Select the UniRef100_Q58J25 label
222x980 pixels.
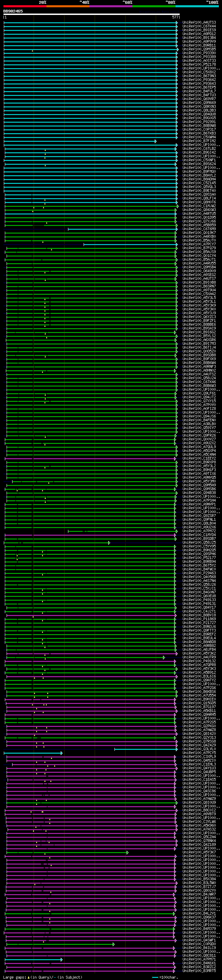(199, 543)
